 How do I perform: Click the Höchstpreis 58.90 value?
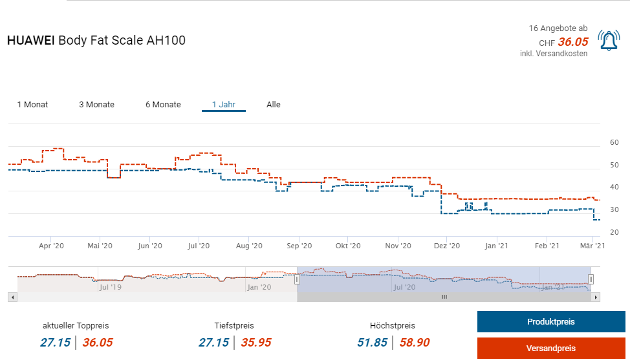click(414, 343)
